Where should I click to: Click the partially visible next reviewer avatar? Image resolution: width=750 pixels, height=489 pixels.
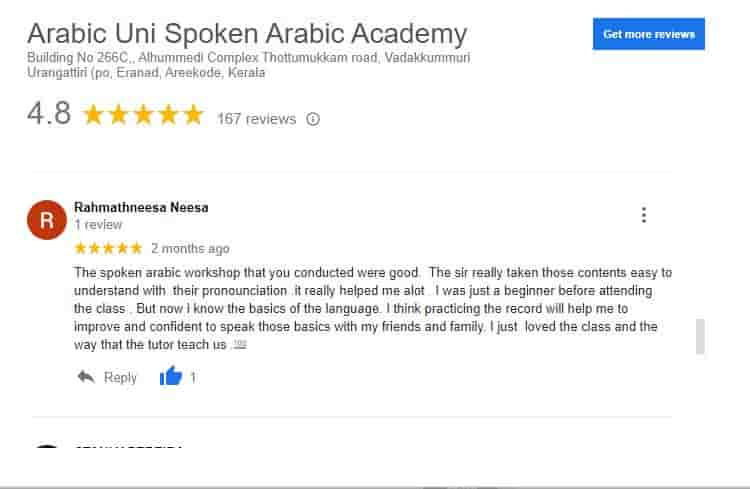pyautogui.click(x=47, y=446)
